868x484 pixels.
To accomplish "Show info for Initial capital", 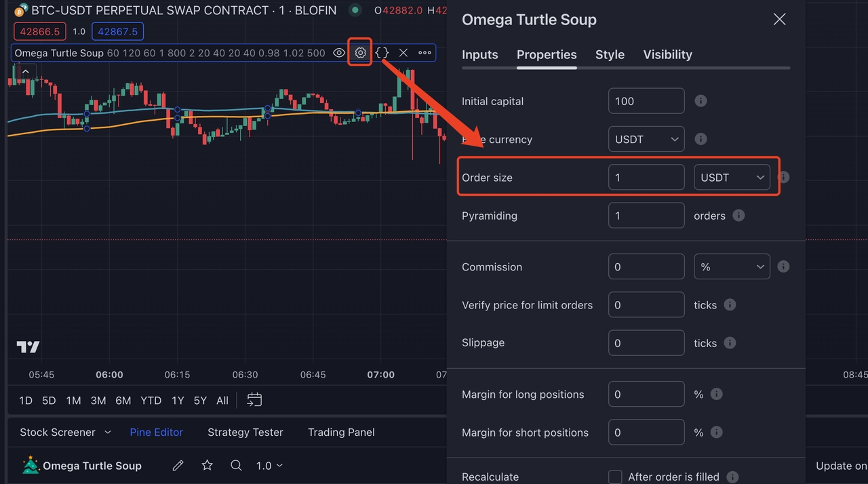I will tap(701, 101).
